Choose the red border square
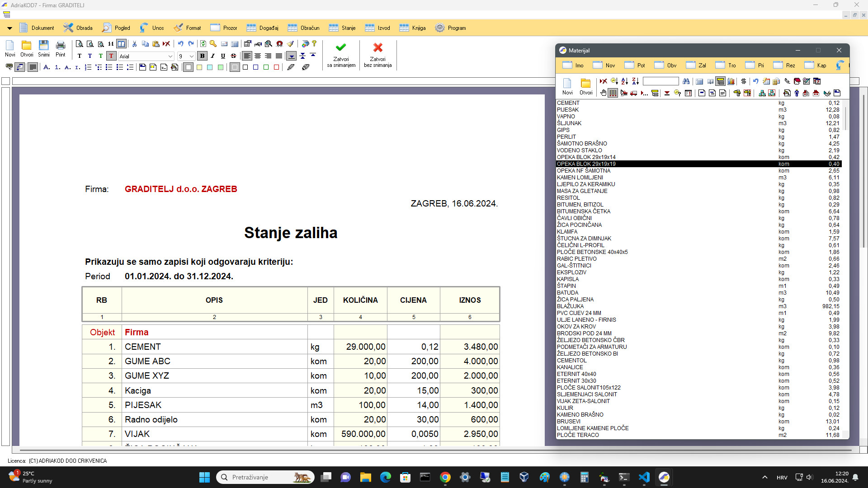 click(x=277, y=67)
